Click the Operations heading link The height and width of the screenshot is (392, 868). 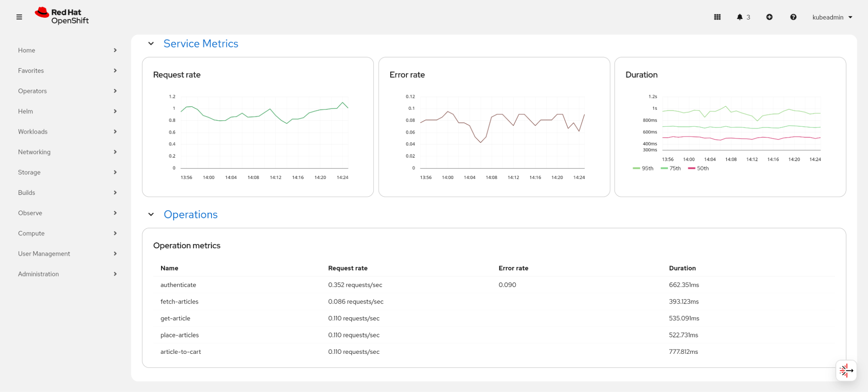(x=191, y=214)
